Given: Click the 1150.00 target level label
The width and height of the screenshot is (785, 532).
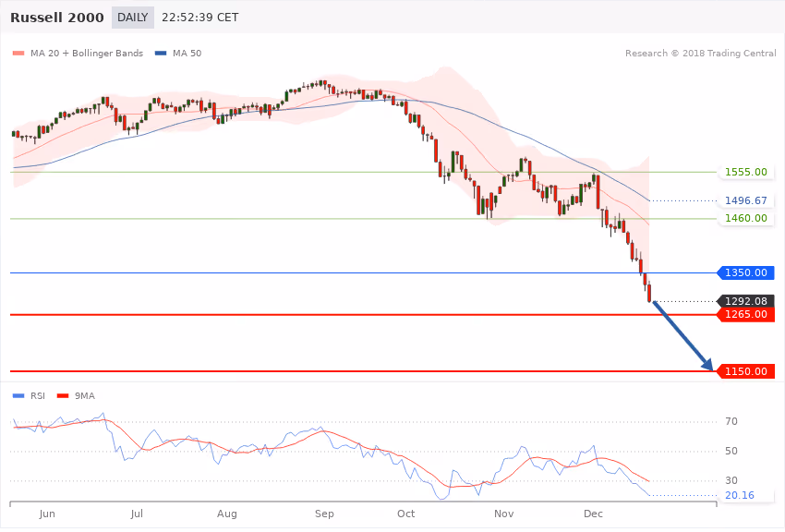Looking at the screenshot, I should tap(746, 371).
